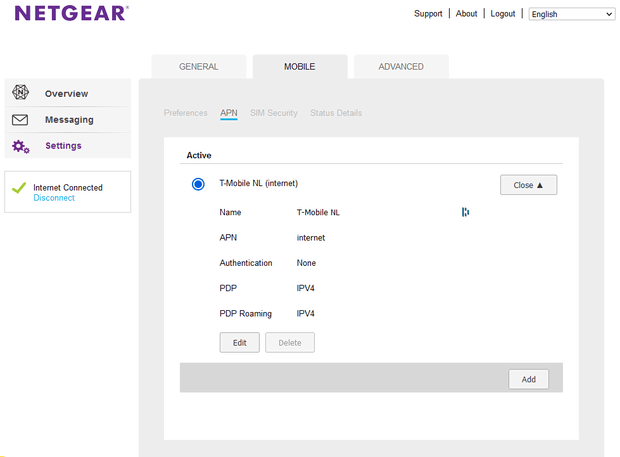Click the Add APN button
This screenshot has width=620, height=457.
pyautogui.click(x=528, y=379)
